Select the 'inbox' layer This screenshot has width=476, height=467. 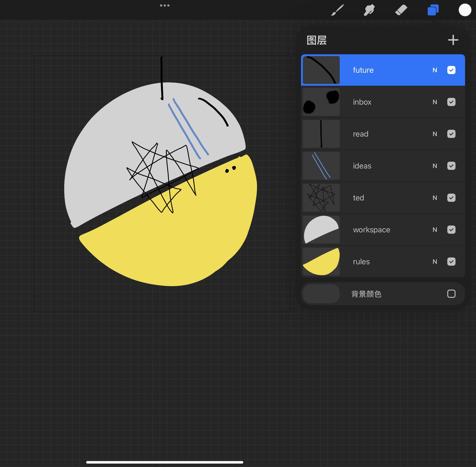pos(382,102)
